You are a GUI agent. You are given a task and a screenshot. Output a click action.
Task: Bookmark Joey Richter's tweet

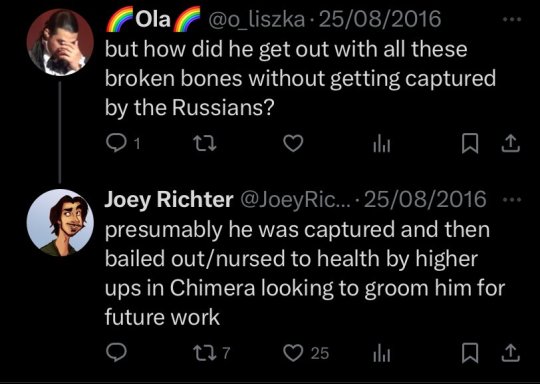pyautogui.click(x=470, y=353)
